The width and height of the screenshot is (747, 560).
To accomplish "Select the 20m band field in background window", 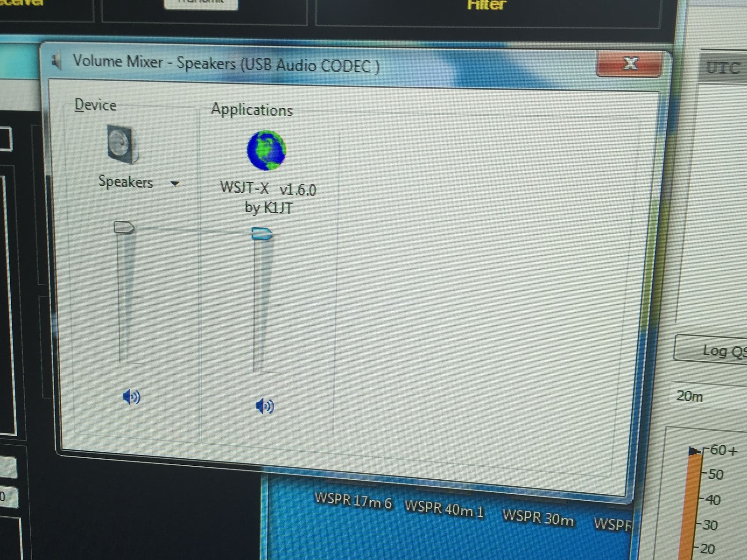I will pos(708,397).
